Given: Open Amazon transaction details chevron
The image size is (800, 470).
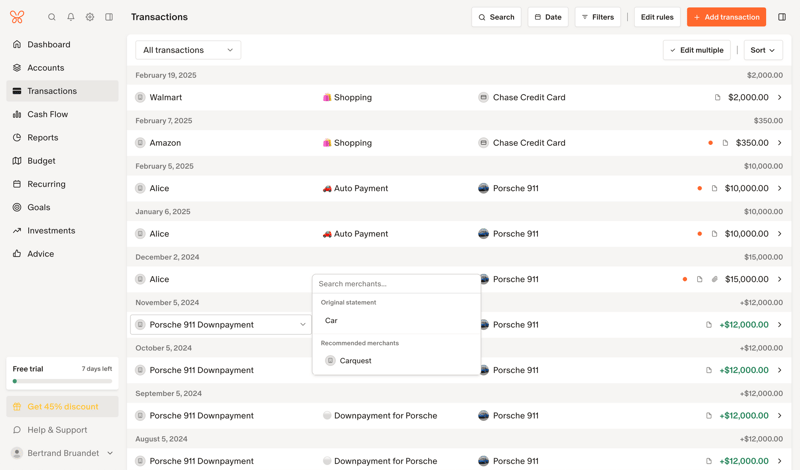Looking at the screenshot, I should [780, 143].
